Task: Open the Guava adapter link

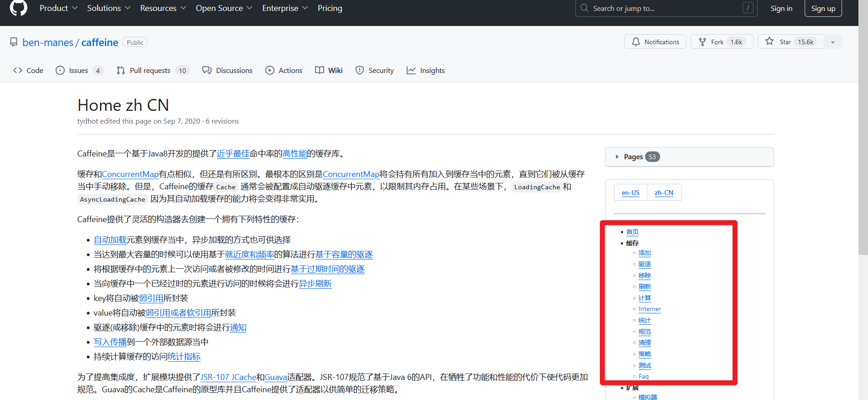Action: tap(276, 377)
